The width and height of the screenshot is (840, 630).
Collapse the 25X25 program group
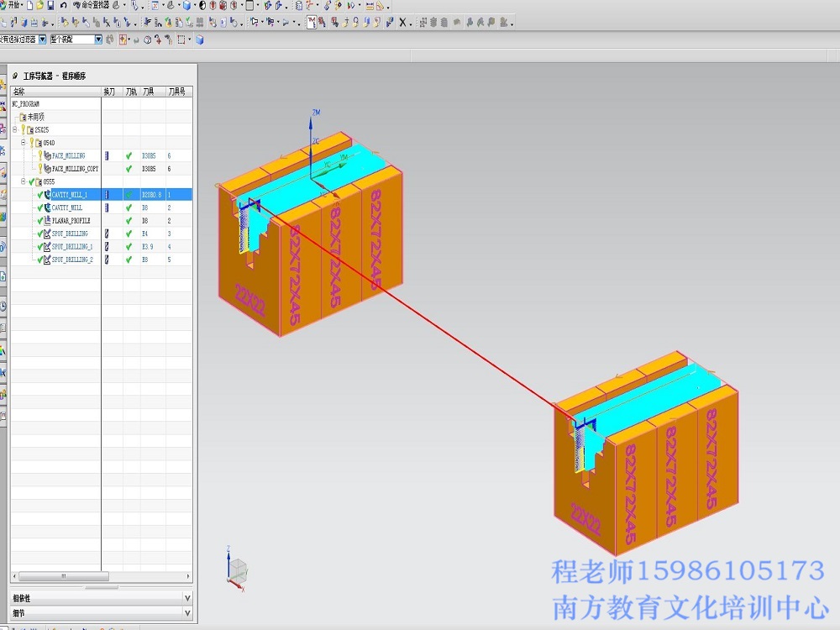pyautogui.click(x=15, y=129)
